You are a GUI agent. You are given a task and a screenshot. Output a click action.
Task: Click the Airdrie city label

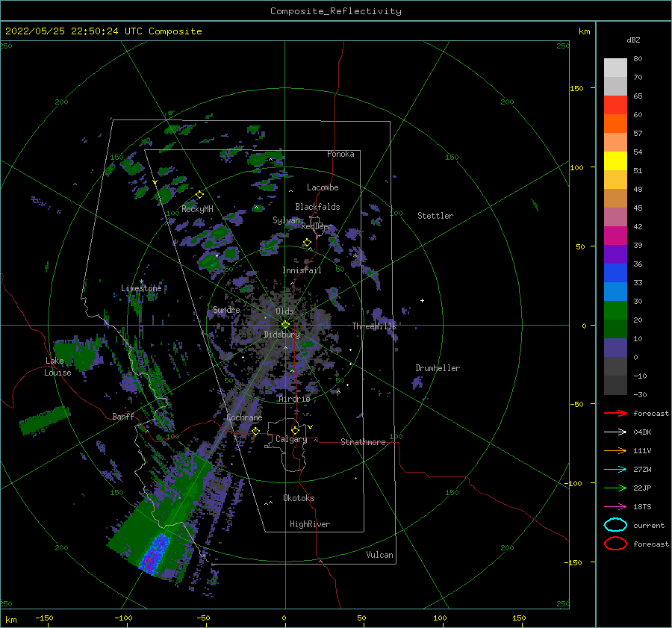[x=294, y=399]
